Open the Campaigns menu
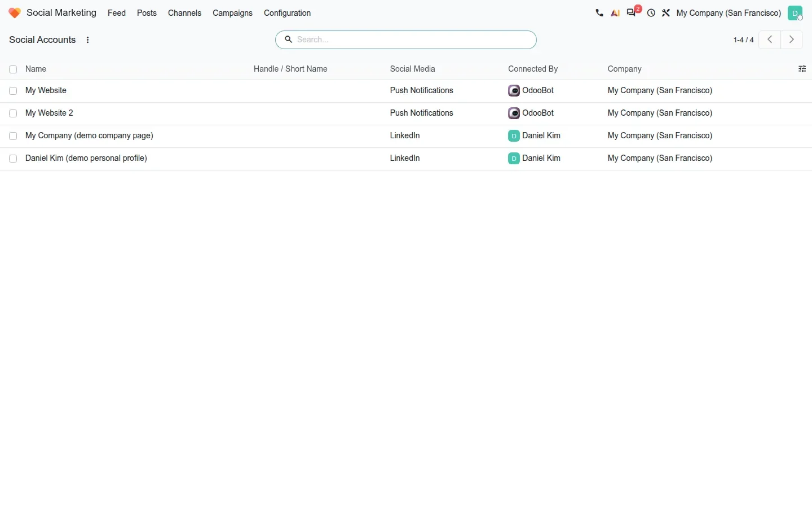Image resolution: width=812 pixels, height=508 pixels. (x=232, y=13)
